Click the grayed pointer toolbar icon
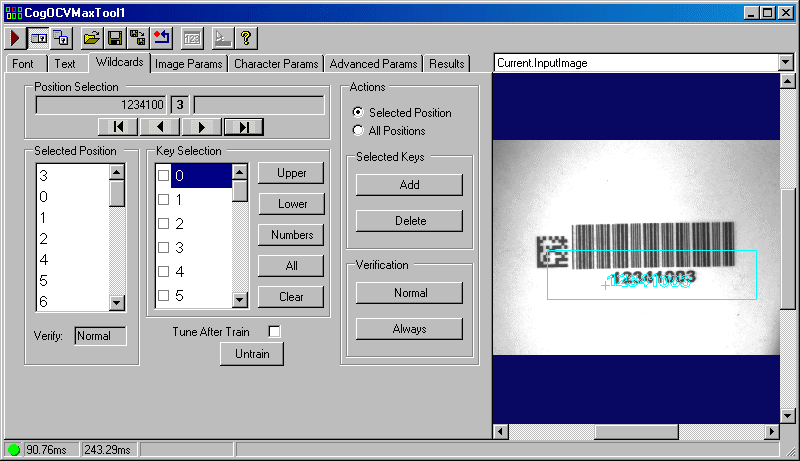Screen dimensions: 800x461 coord(222,38)
